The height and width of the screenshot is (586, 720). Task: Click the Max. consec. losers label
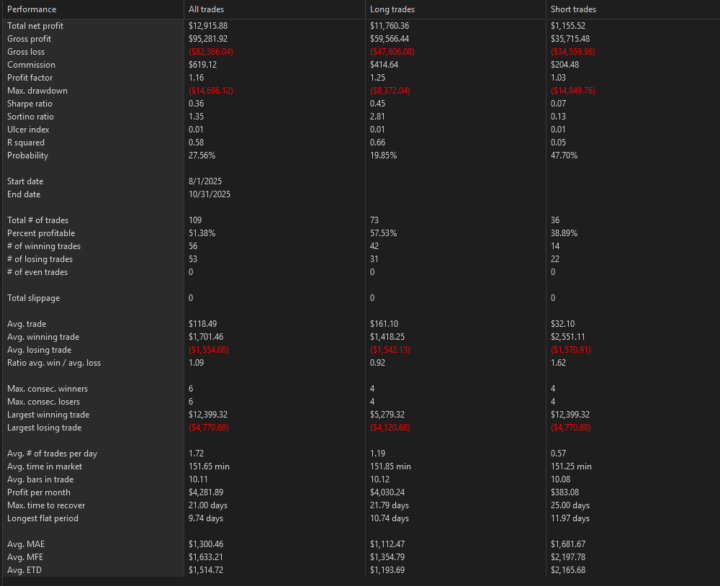(44, 401)
